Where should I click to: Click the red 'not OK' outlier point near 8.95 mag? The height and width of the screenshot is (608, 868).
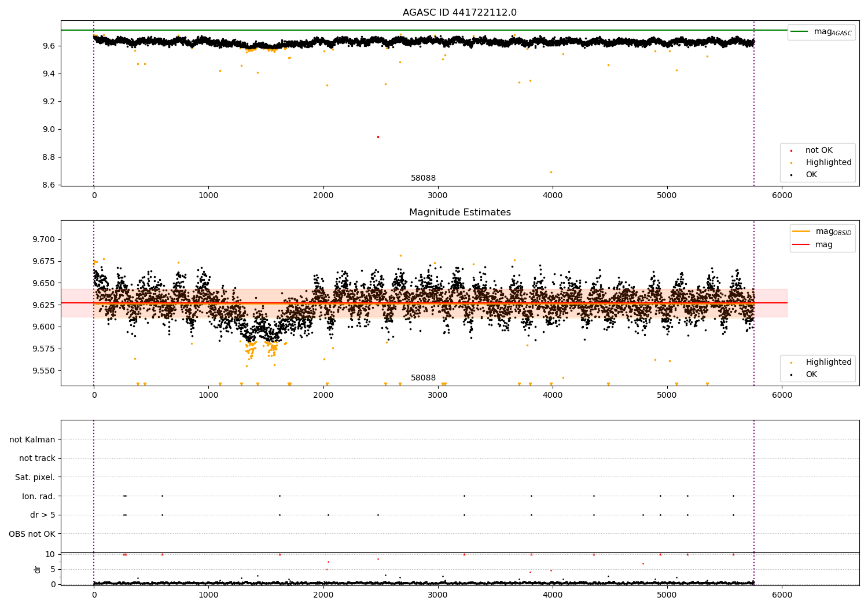tap(378, 137)
